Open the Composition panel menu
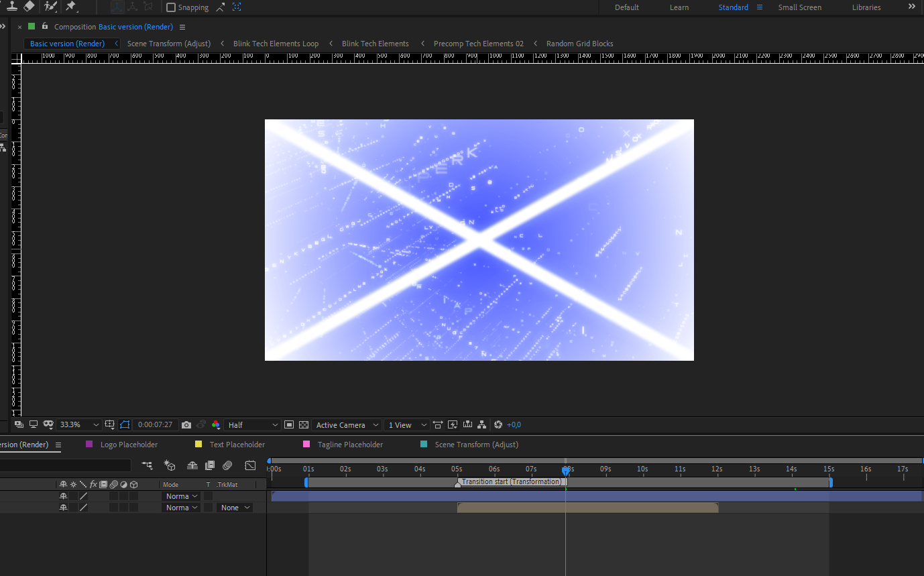Screen dimensions: 924x576 pyautogui.click(x=182, y=27)
